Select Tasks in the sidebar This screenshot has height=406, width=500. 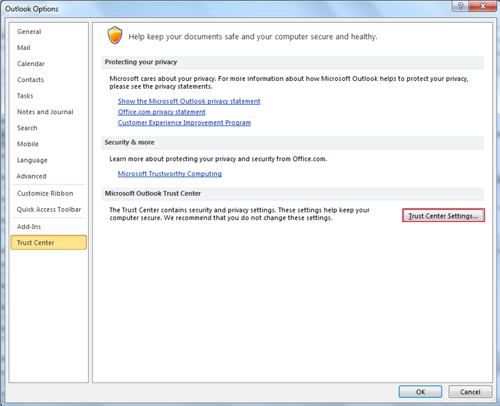(25, 96)
